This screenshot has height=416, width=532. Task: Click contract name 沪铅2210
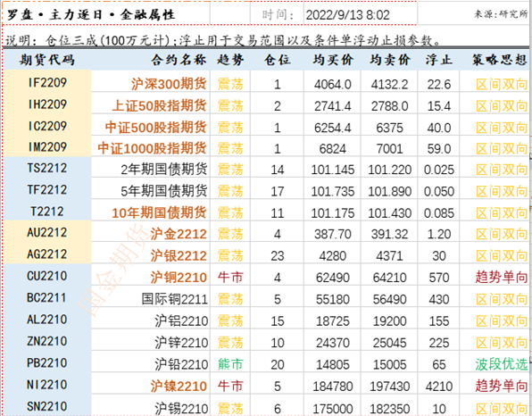[x=181, y=364]
